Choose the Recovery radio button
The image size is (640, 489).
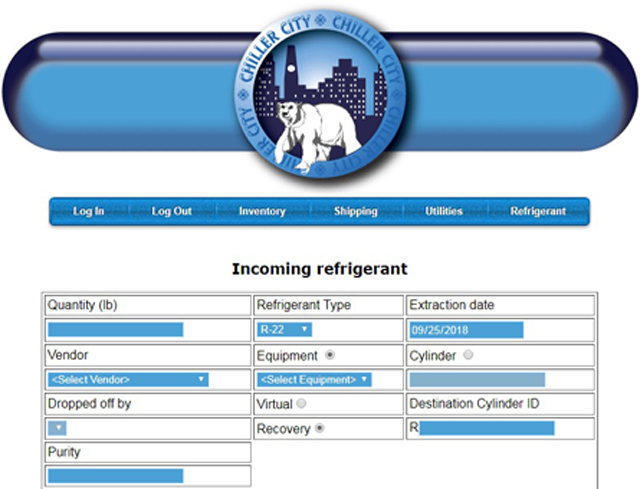[x=320, y=428]
